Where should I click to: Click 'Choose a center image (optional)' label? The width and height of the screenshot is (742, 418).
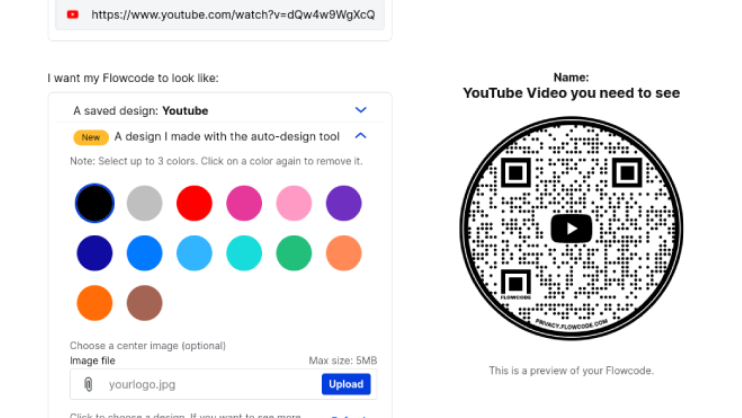148,346
